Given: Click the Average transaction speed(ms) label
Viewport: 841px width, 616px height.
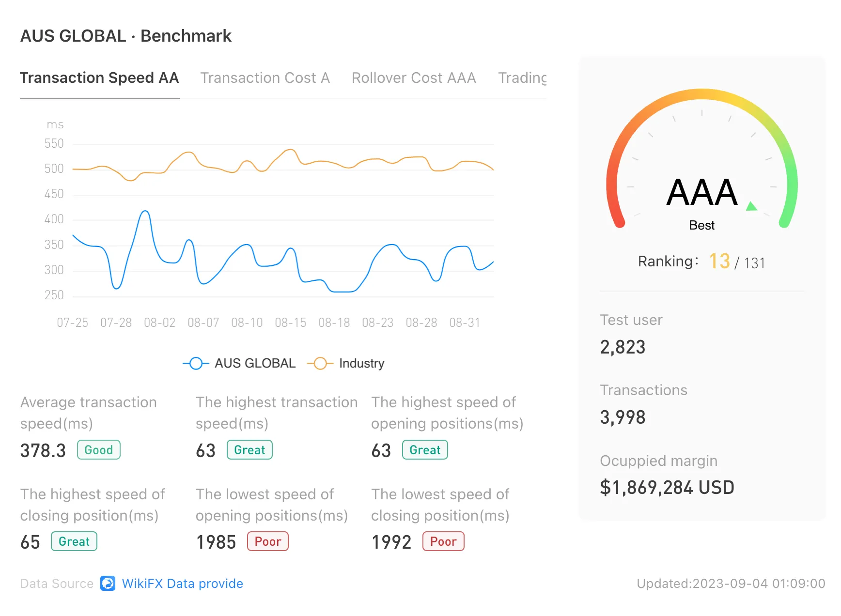Looking at the screenshot, I should pyautogui.click(x=89, y=413).
